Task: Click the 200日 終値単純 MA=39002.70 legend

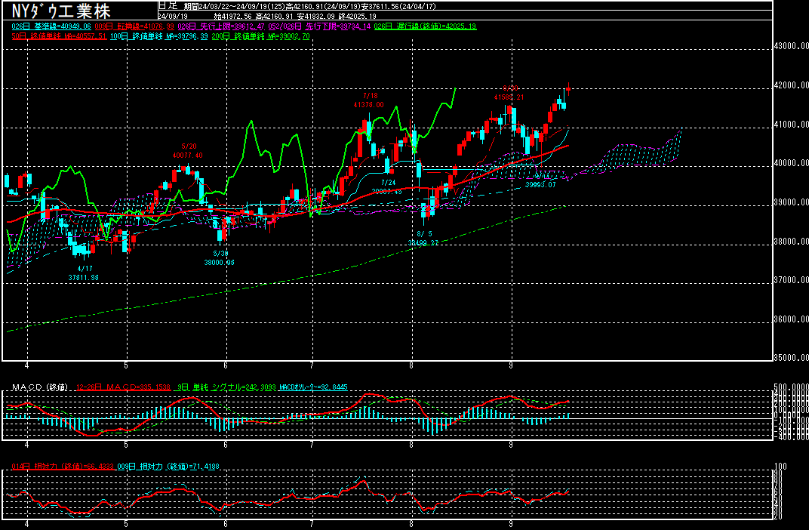Action: (x=260, y=36)
